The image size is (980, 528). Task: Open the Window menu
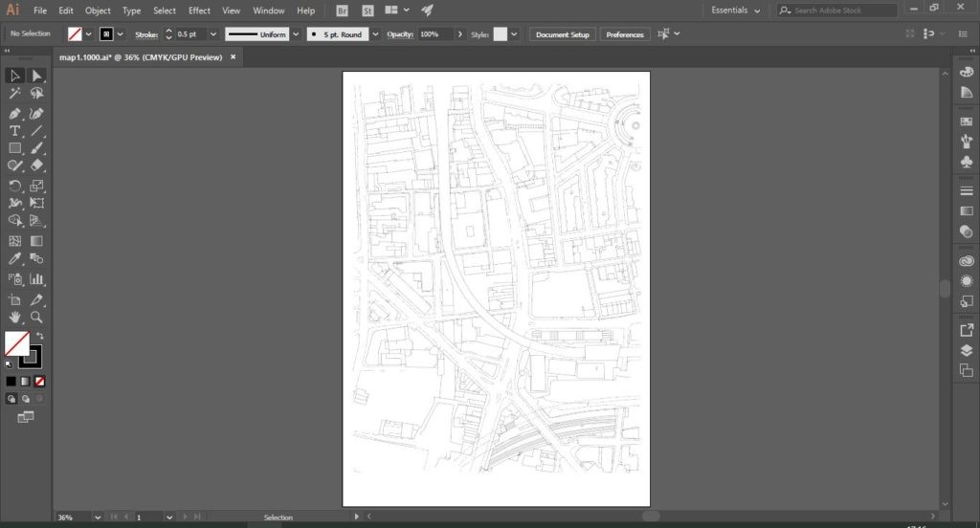(x=269, y=11)
